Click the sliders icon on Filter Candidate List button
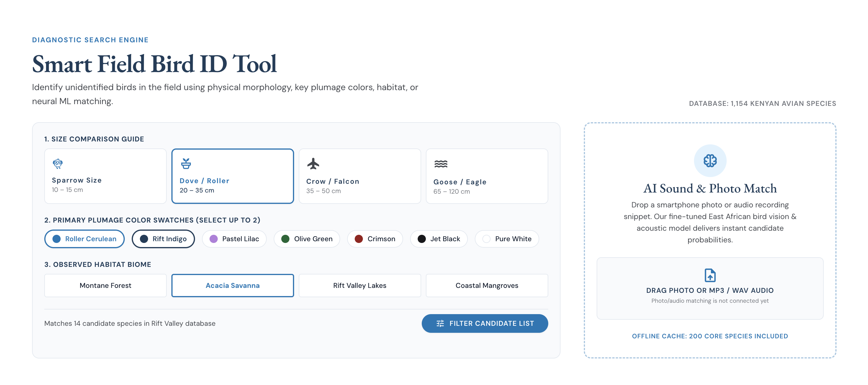This screenshot has width=868, height=385. tap(440, 323)
